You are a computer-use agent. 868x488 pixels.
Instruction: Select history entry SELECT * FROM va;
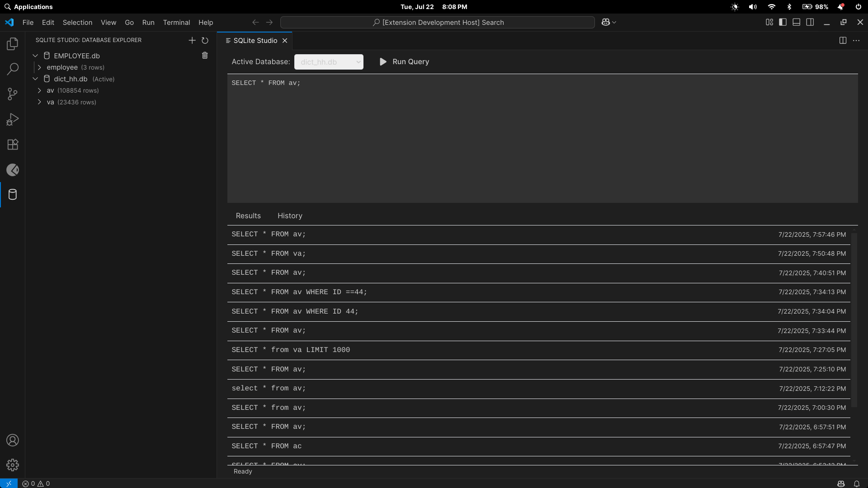(269, 254)
